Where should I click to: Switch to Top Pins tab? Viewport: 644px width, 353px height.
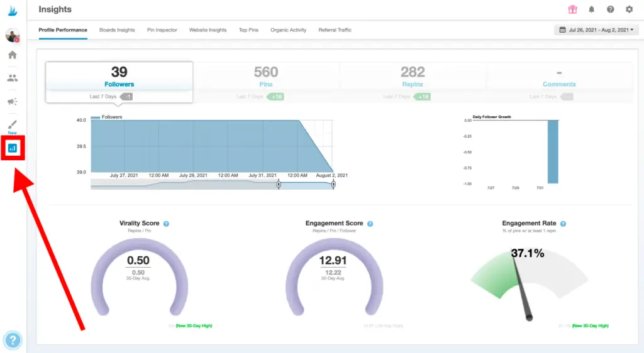[248, 30]
